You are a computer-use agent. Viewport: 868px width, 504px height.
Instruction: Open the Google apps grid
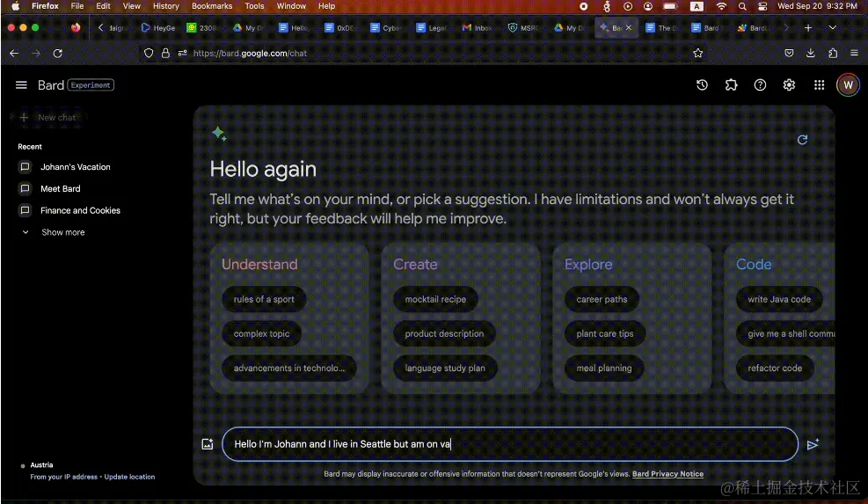(x=820, y=84)
